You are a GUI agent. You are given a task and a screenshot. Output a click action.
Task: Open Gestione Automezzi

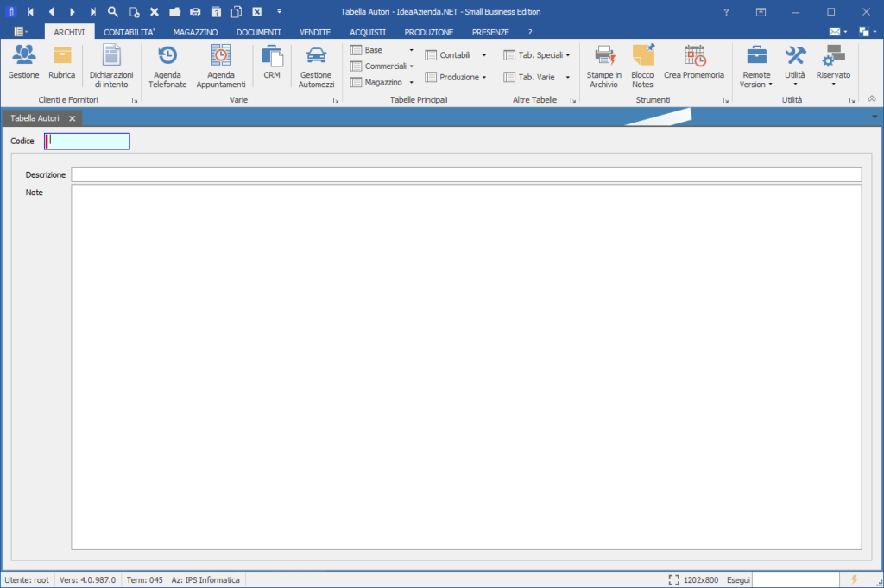pos(316,66)
